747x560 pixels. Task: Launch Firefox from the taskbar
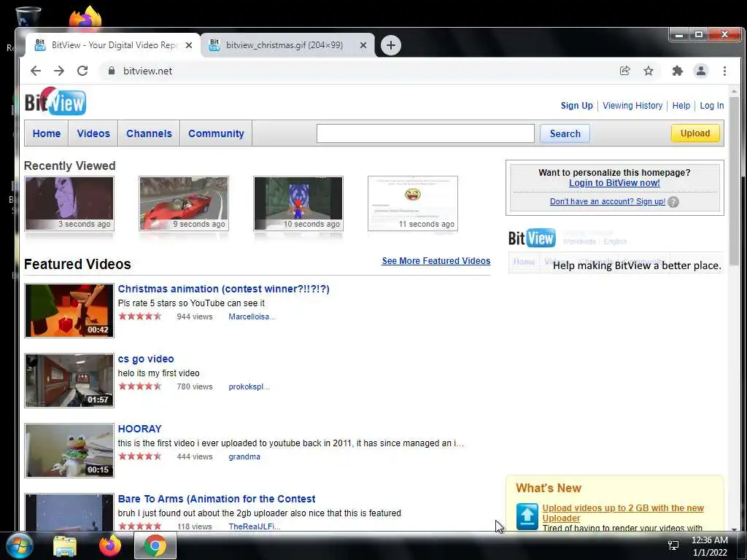[110, 545]
